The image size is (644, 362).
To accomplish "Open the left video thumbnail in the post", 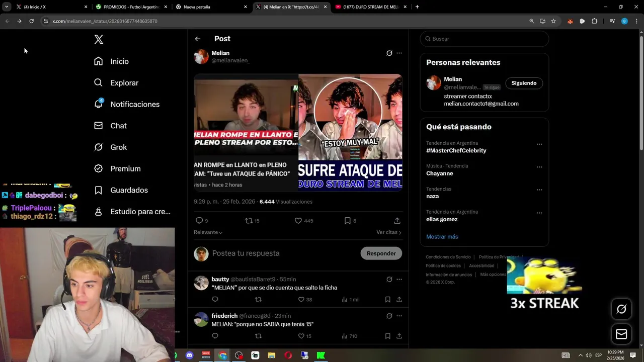I will [x=246, y=133].
